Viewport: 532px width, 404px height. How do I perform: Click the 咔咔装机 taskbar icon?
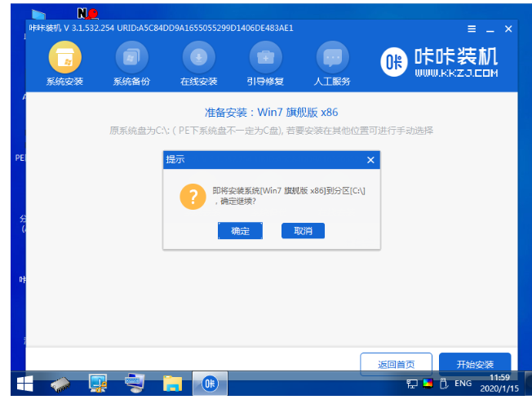tap(209, 384)
